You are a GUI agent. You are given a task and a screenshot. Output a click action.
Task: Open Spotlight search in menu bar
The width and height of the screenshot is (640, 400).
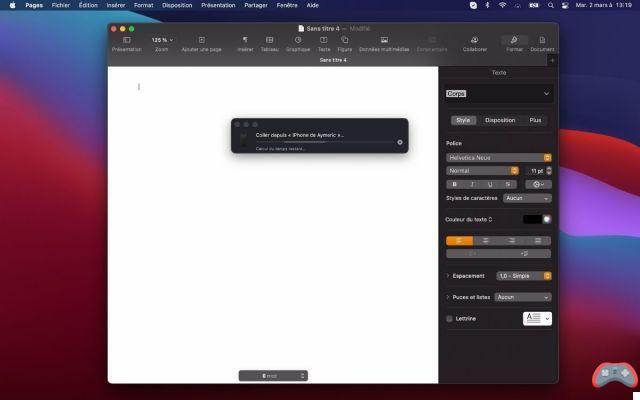(551, 5)
